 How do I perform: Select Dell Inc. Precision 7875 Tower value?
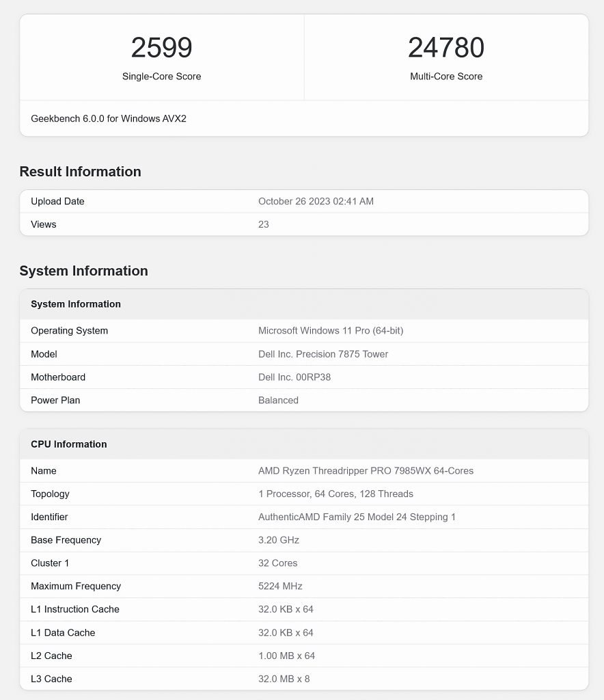(323, 354)
